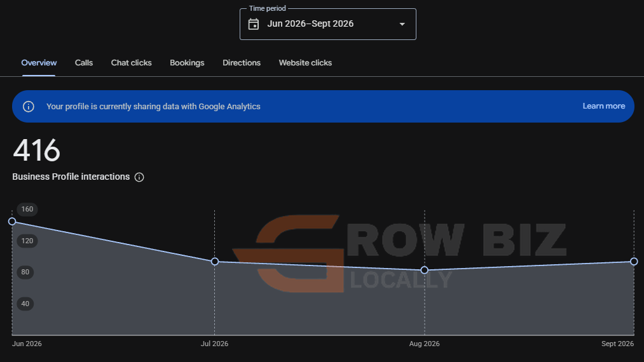View the Directions tab

242,63
